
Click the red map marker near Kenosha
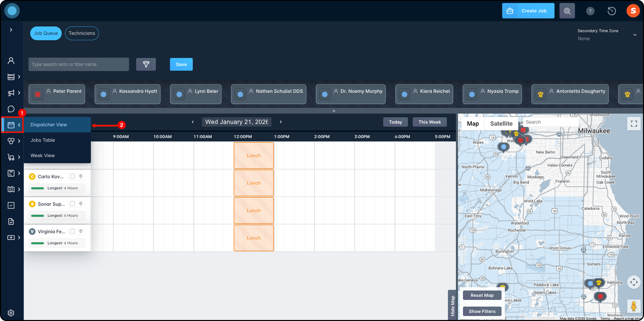tap(600, 296)
